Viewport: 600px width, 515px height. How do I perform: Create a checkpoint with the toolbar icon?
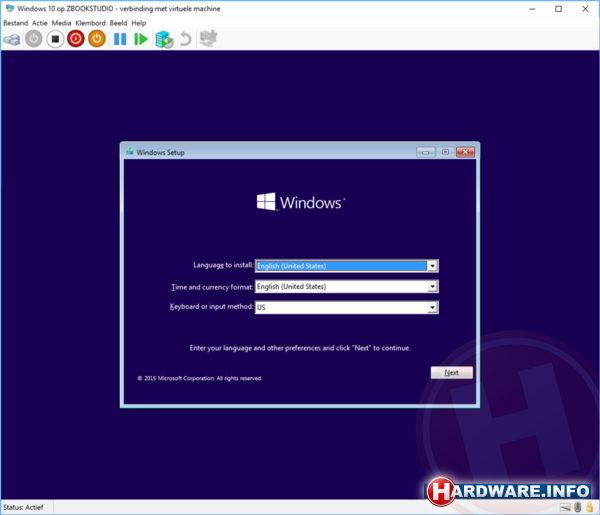(x=164, y=39)
